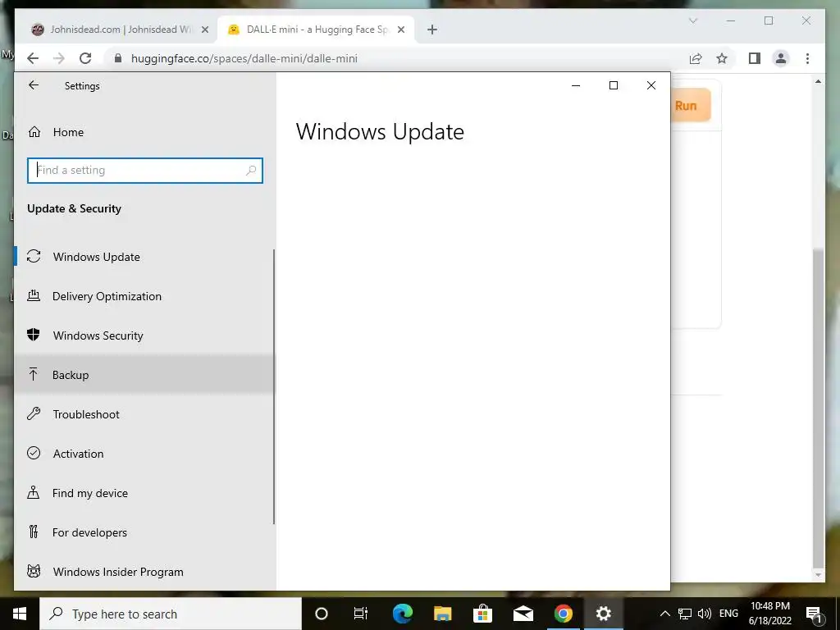Click the Find my device icon
This screenshot has height=630, width=840.
[x=34, y=493]
